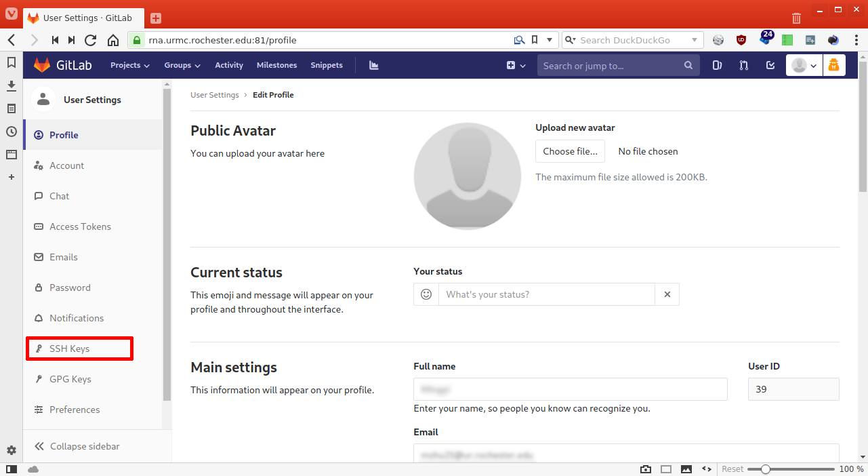Clear the status with the X button
This screenshot has width=868, height=476.
[x=667, y=294]
